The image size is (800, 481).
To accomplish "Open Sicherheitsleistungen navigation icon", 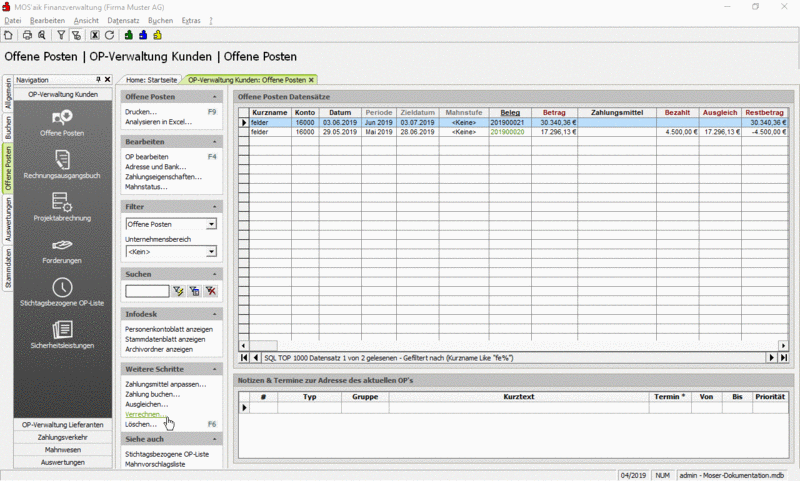I will click(62, 335).
